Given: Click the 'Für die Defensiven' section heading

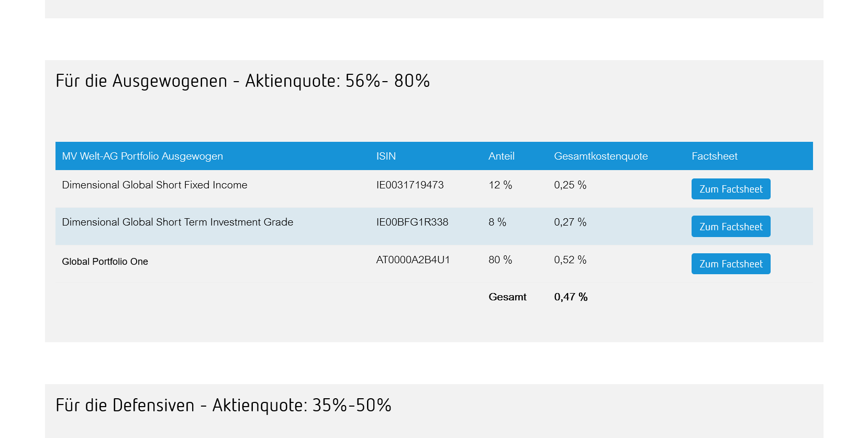Looking at the screenshot, I should [x=223, y=406].
